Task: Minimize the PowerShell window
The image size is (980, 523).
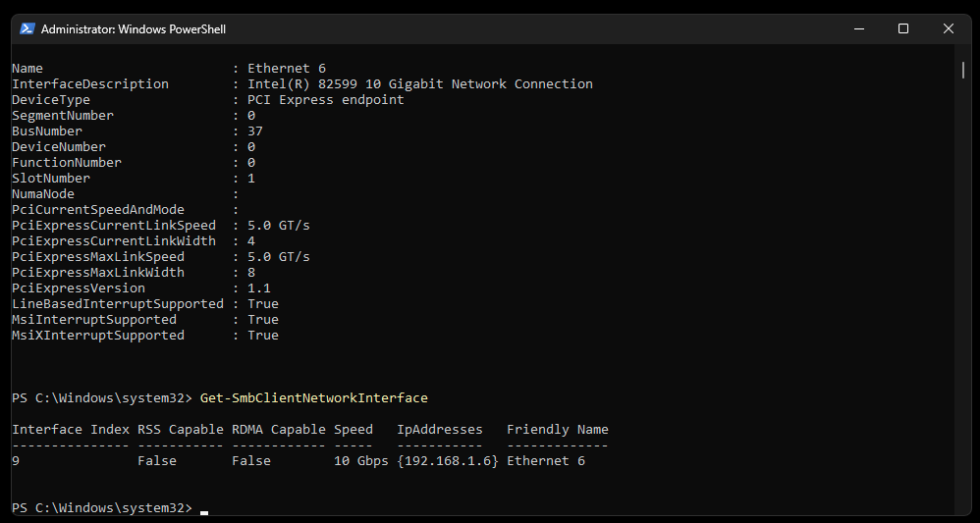Action: (858, 28)
